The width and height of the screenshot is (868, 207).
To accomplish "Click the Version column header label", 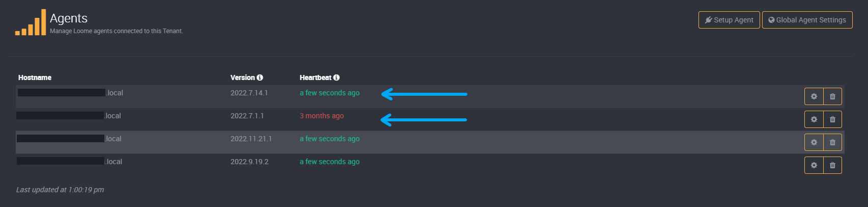I will pos(242,77).
